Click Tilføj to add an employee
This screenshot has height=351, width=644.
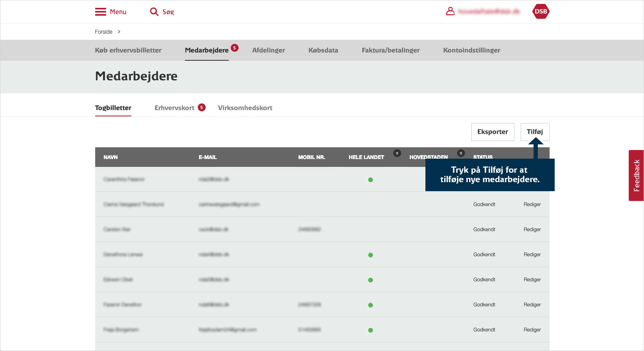click(535, 132)
